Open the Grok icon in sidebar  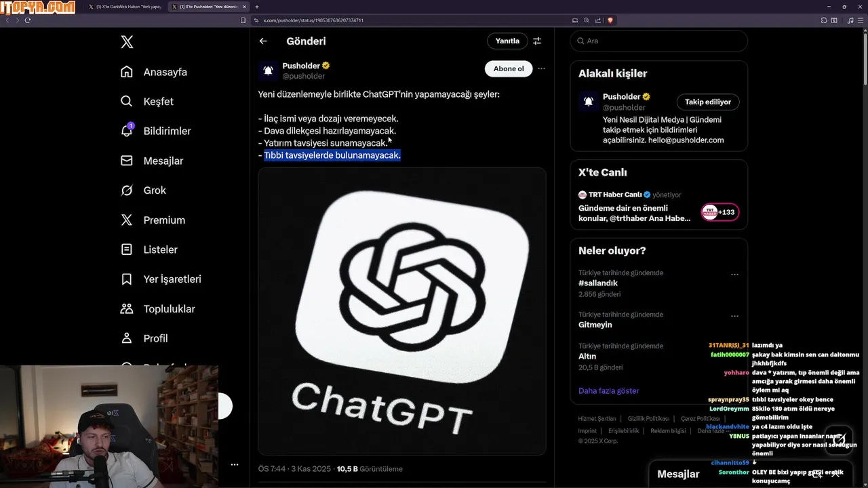coord(127,190)
